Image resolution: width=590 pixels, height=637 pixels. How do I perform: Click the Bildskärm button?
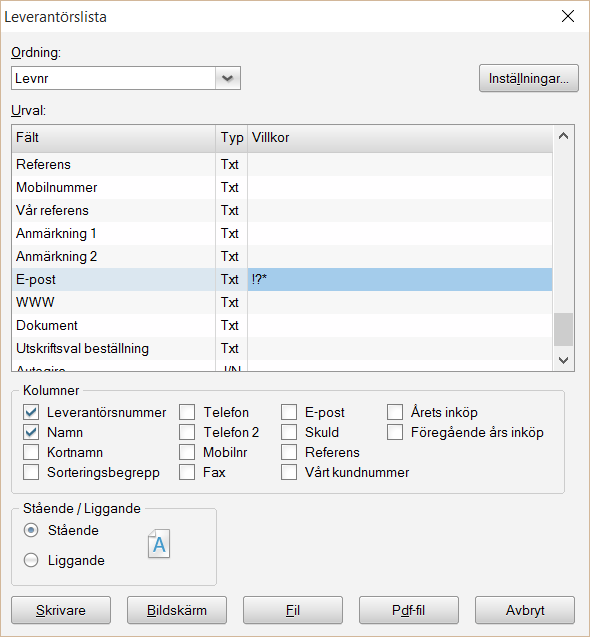click(177, 610)
